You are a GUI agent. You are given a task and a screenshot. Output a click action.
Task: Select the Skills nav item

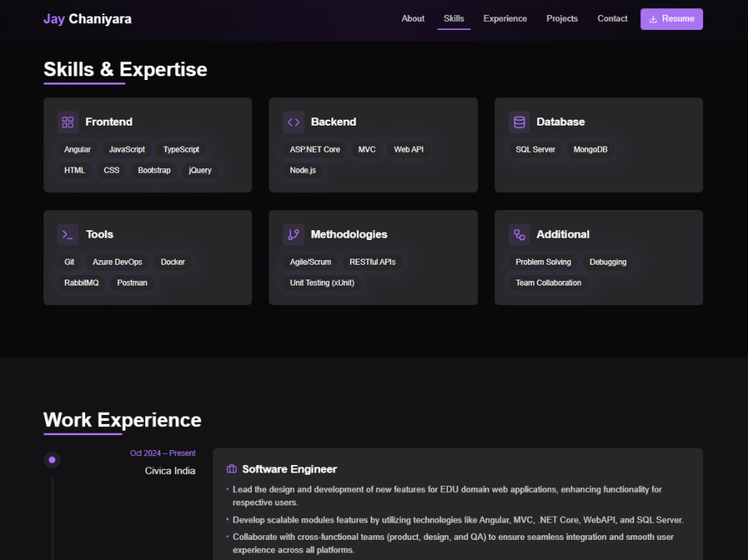(x=454, y=19)
